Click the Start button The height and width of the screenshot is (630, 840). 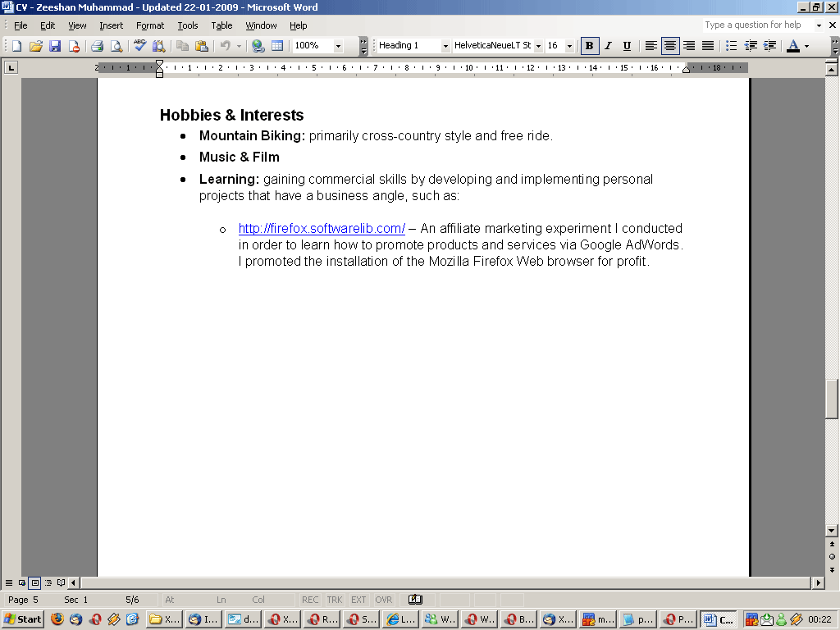(x=22, y=619)
